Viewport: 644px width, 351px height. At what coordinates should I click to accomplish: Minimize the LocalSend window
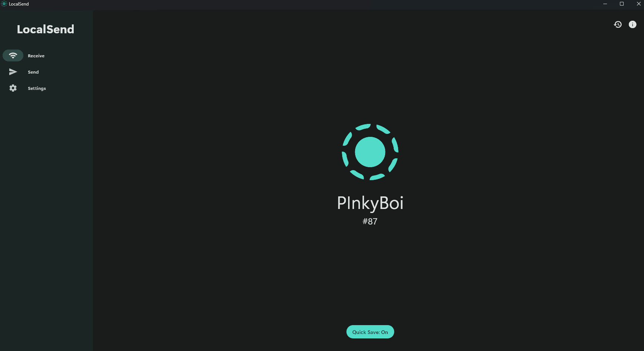pyautogui.click(x=605, y=4)
